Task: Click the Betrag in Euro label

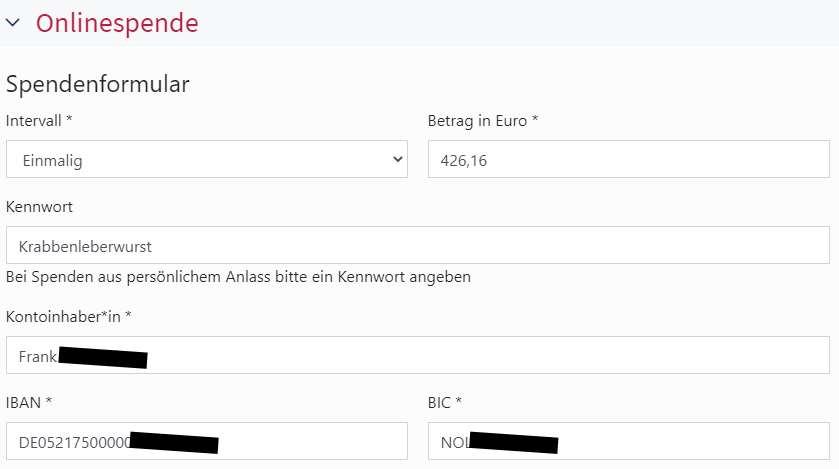Action: point(483,121)
